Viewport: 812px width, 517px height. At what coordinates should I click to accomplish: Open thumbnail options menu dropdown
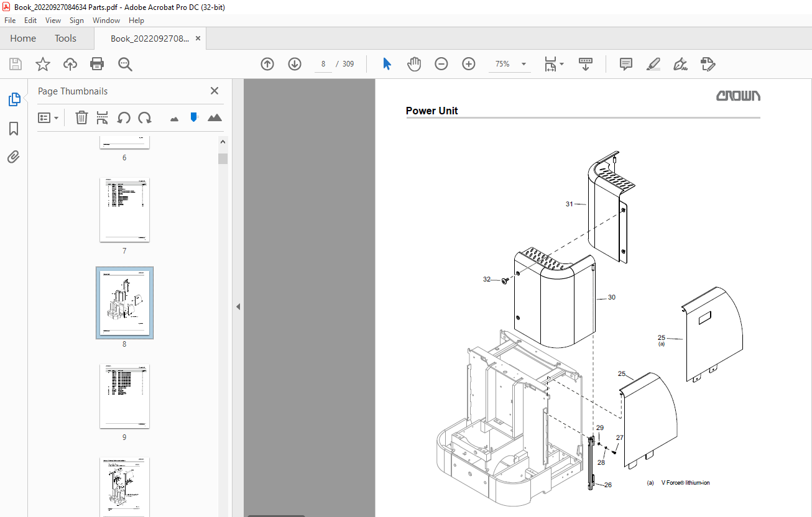[x=48, y=117]
